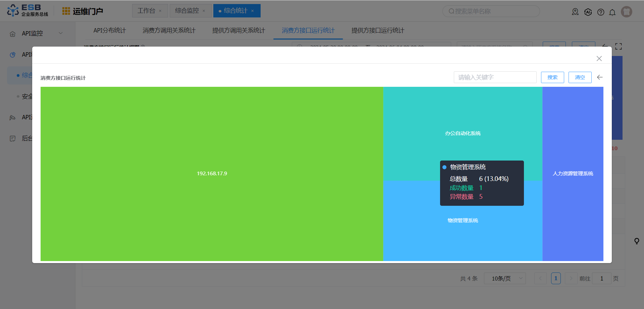Viewport: 644px width, 309px height.
Task: Click the AI assistant hexagon icon
Action: [x=588, y=12]
